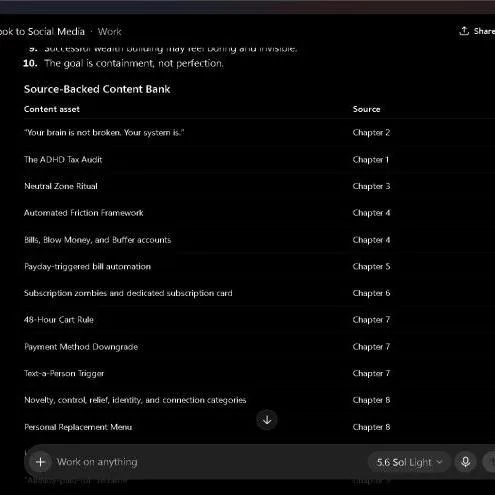Jump to bottom with down arrow button

pos(267,420)
